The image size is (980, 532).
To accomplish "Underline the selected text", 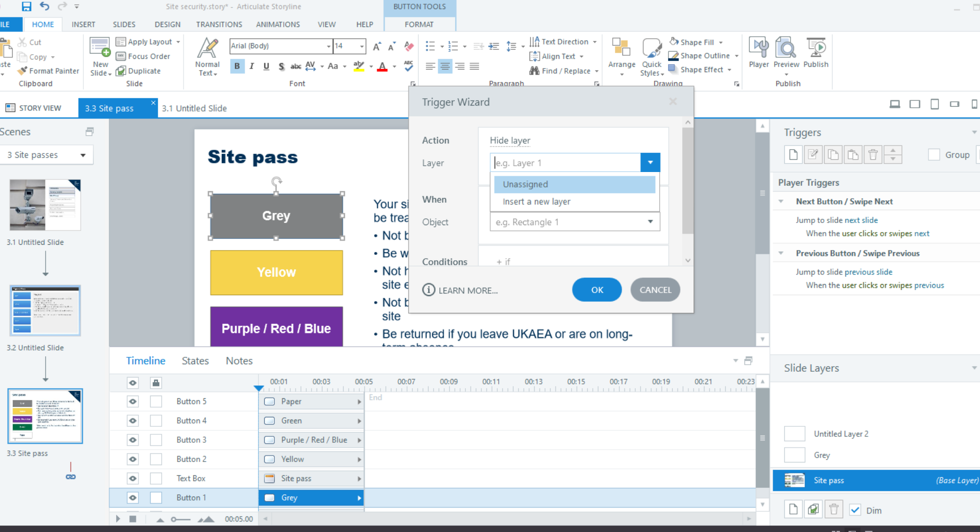I will coord(266,66).
